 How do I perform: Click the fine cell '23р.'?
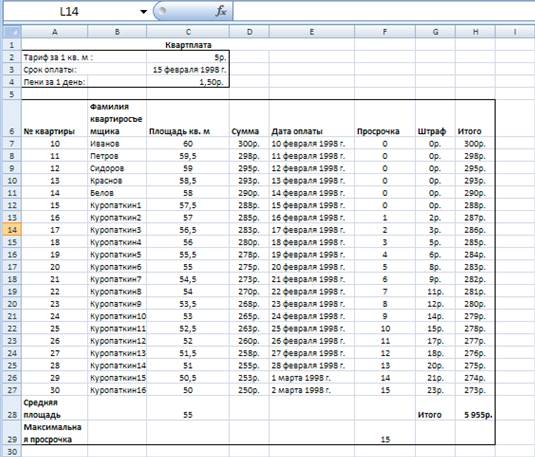pos(435,390)
